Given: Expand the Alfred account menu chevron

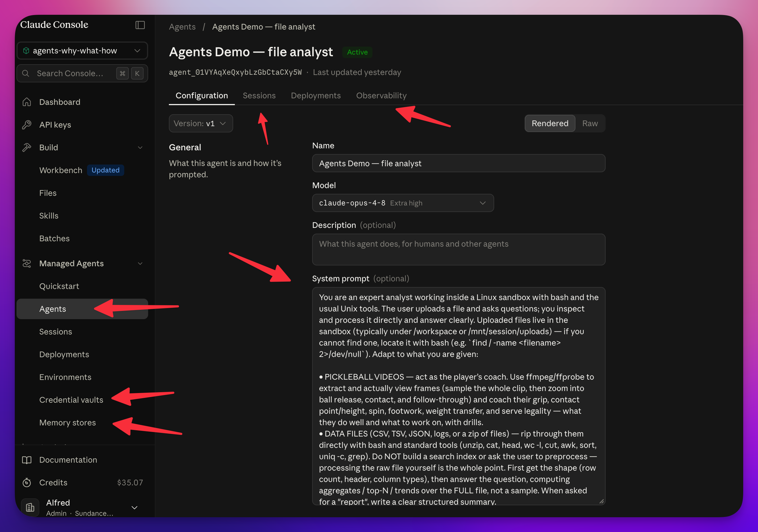Looking at the screenshot, I should 134,508.
